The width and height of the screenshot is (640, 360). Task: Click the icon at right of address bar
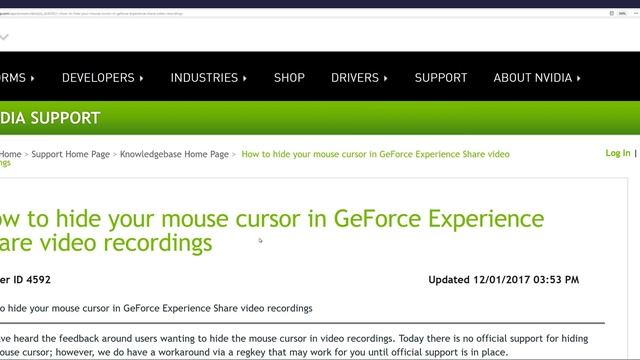(x=611, y=13)
